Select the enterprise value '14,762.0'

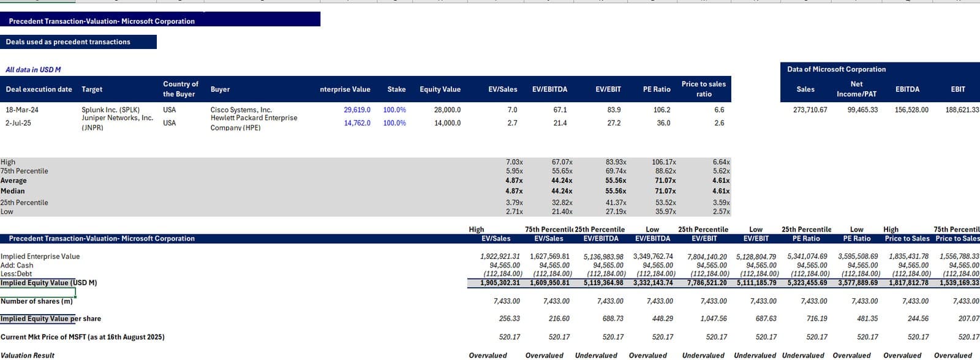coord(357,123)
